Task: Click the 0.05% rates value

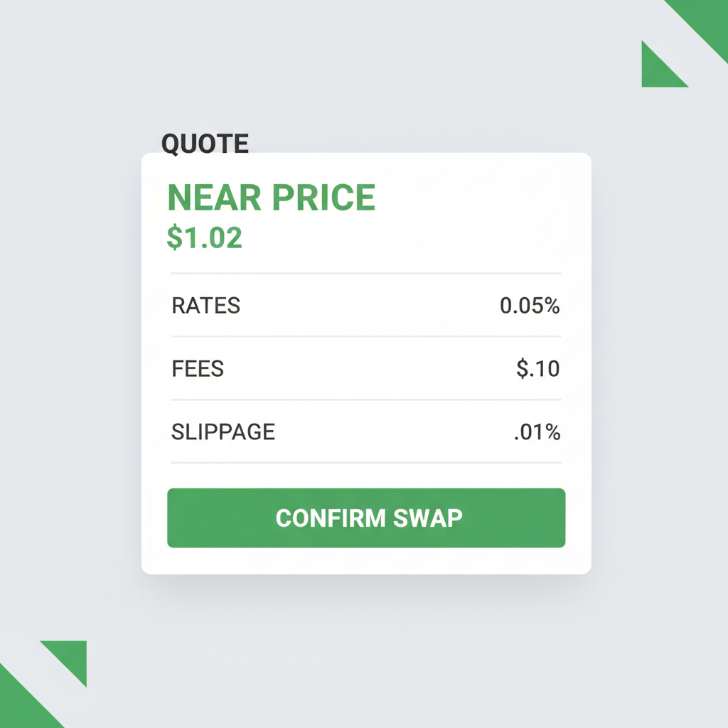Action: 530,305
